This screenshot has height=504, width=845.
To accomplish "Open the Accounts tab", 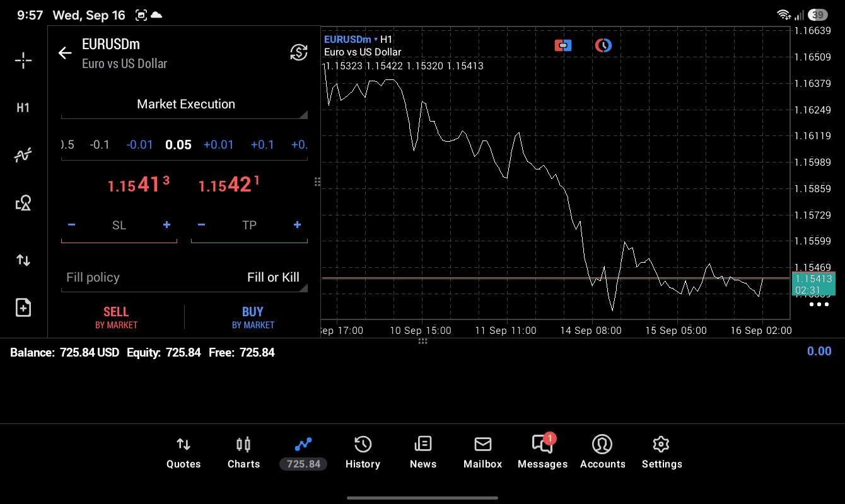I will (x=603, y=453).
